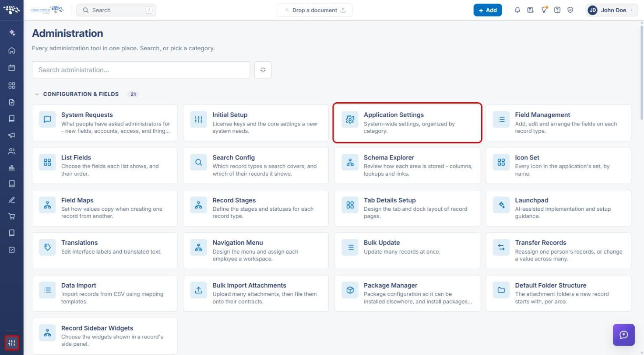
Task: Click the Bulk Import Attachments upload icon
Action: (x=199, y=290)
